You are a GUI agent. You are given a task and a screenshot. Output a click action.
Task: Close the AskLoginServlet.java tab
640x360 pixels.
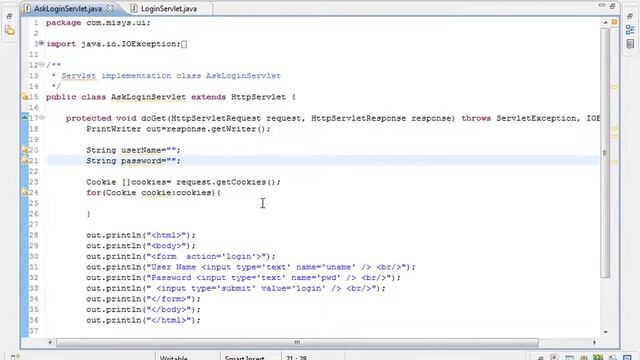click(x=110, y=8)
